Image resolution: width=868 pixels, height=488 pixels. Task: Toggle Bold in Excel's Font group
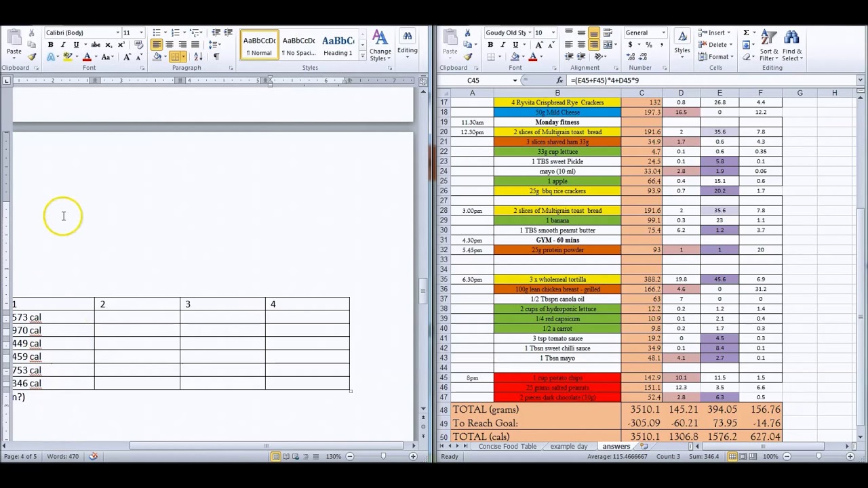click(490, 45)
